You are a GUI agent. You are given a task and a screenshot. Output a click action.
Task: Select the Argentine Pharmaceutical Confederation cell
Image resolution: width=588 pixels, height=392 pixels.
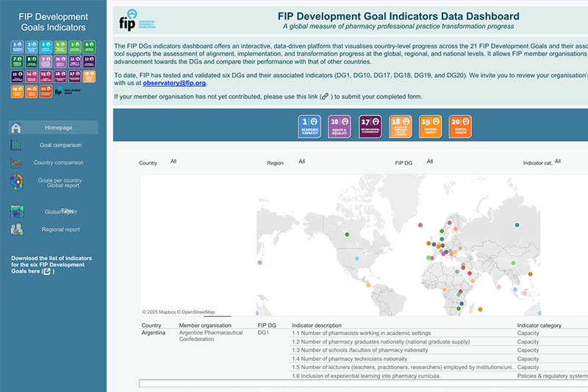(211, 335)
